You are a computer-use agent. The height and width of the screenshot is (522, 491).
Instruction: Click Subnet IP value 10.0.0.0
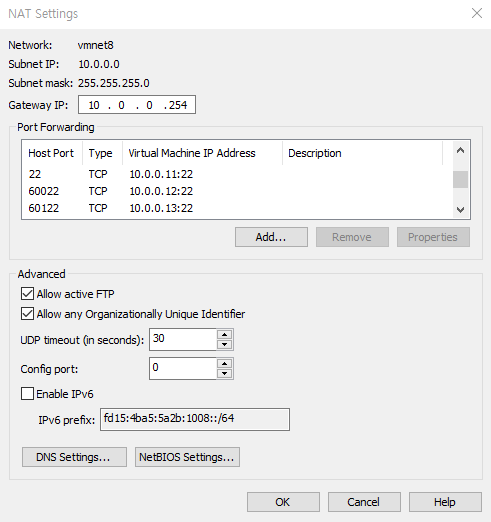tap(99, 64)
